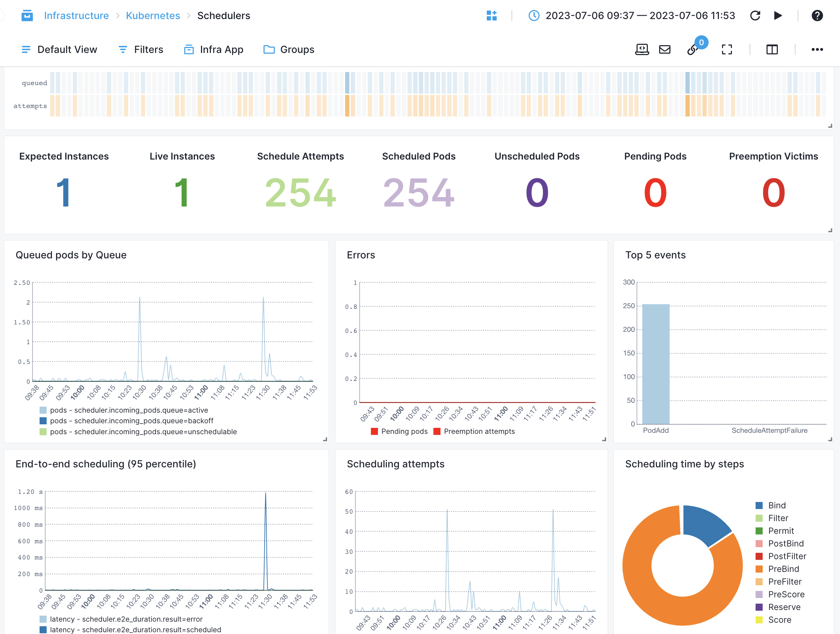Select the PreBind legend swatch
This screenshot has width=840, height=634.
pos(759,569)
